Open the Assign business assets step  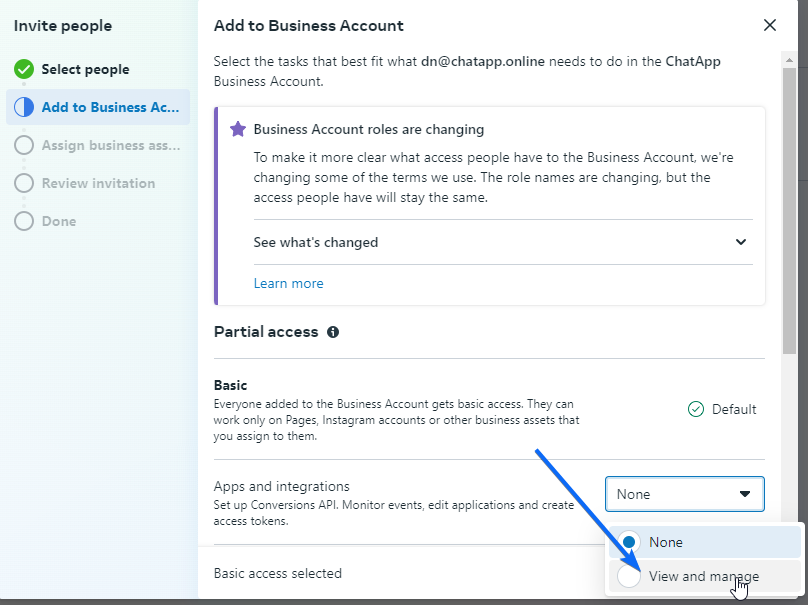111,145
